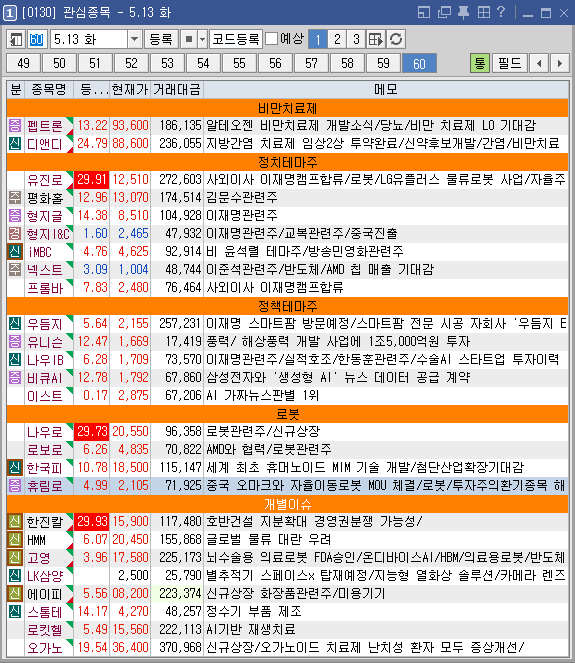Click the 종목명 column header
Image resolution: width=575 pixels, height=663 pixels.
(49, 90)
